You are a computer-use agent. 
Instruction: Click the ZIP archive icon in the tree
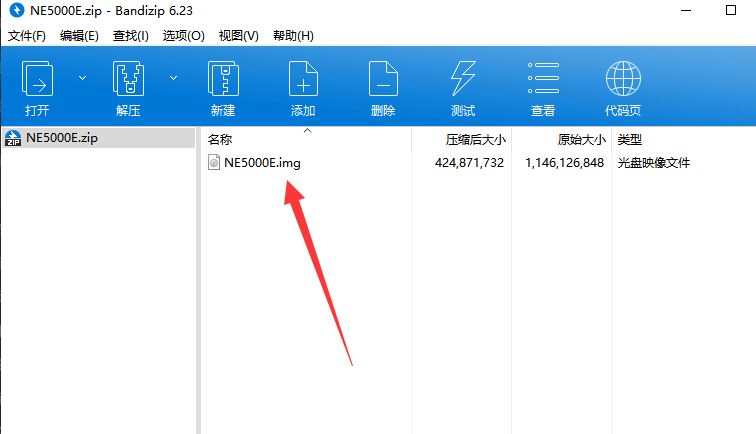pyautogui.click(x=13, y=138)
